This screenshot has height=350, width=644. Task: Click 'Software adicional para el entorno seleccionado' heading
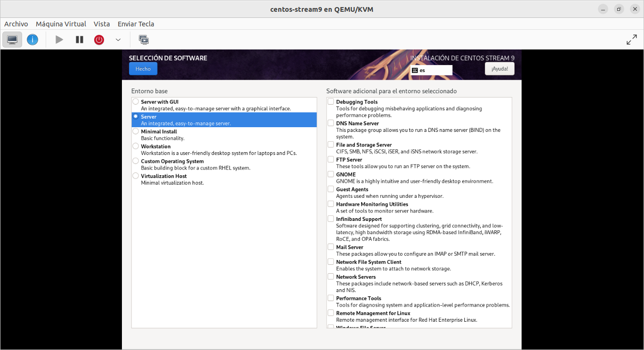(392, 91)
